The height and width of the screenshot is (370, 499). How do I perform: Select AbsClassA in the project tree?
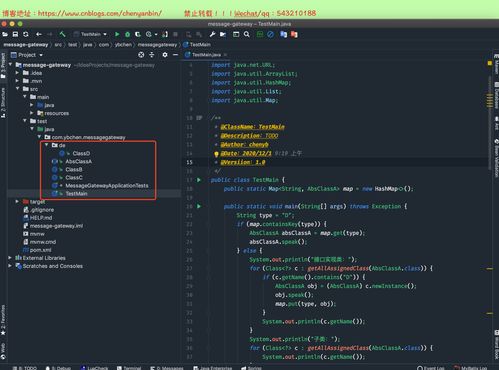[78, 161]
